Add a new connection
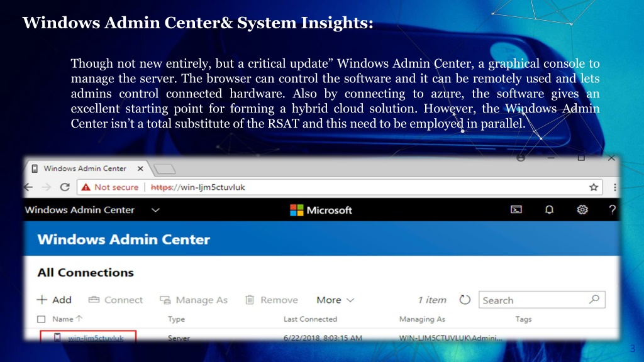Viewport: 644px width, 362px height. tap(54, 300)
